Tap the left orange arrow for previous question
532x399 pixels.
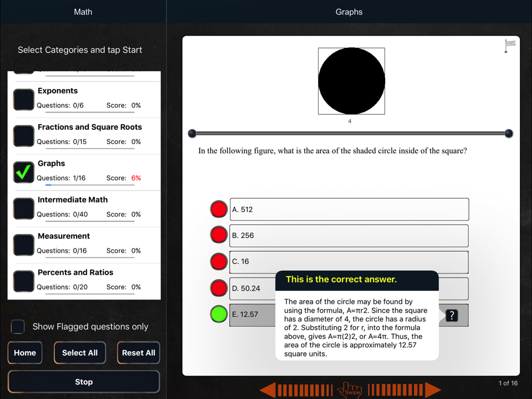(295, 390)
